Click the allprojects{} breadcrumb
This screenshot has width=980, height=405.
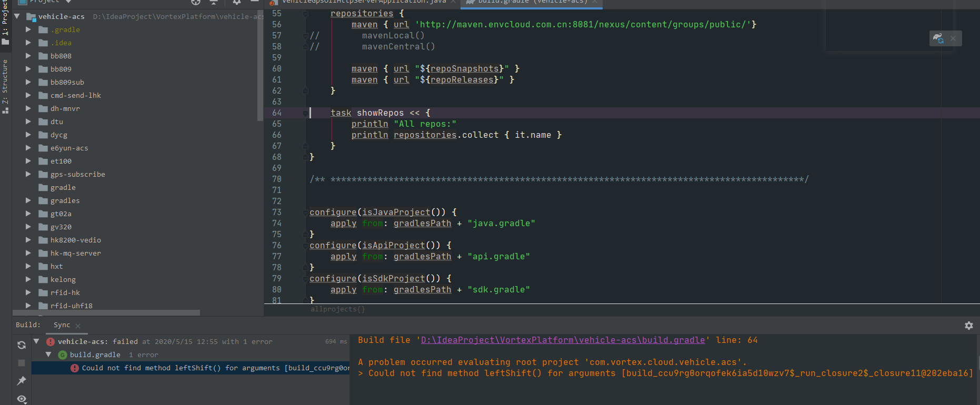[337, 309]
